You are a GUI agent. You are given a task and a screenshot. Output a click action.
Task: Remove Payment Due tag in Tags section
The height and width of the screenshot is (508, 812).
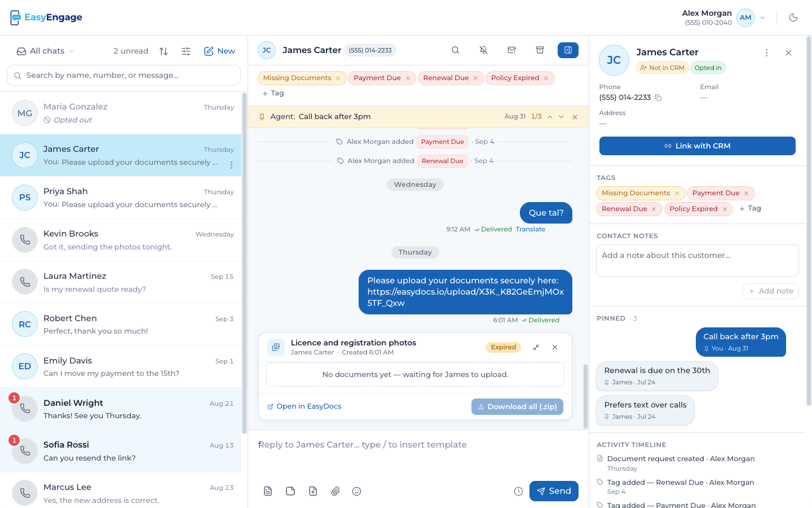[746, 193]
